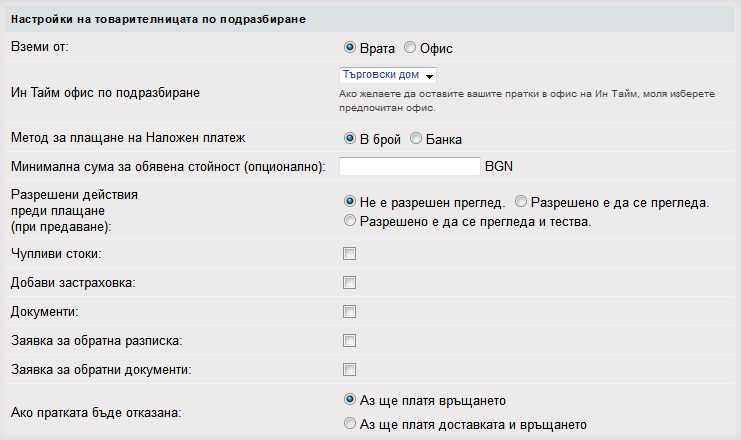Focus the minimum declared value BGN field

pyautogui.click(x=410, y=166)
